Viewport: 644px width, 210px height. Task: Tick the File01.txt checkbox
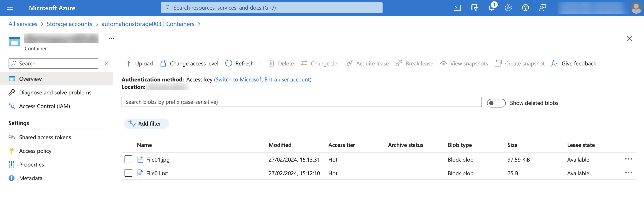(128, 173)
